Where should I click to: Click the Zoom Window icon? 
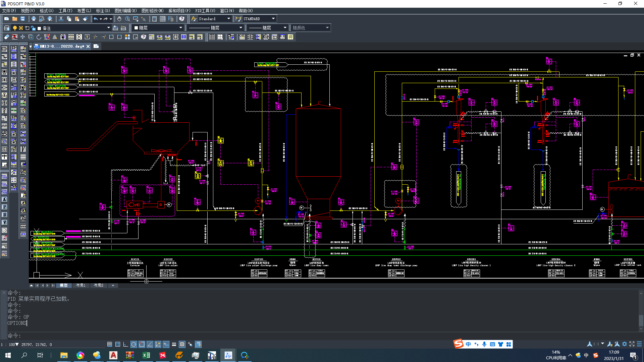pyautogui.click(x=136, y=19)
